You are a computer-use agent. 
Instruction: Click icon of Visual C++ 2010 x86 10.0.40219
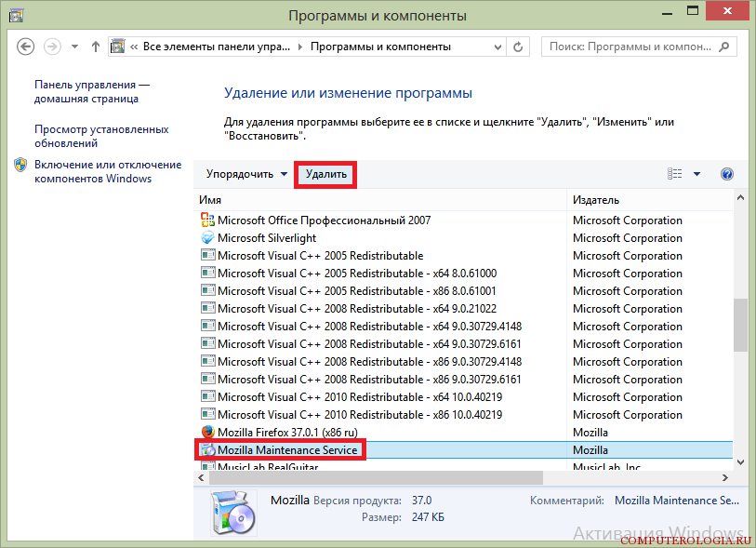point(207,414)
